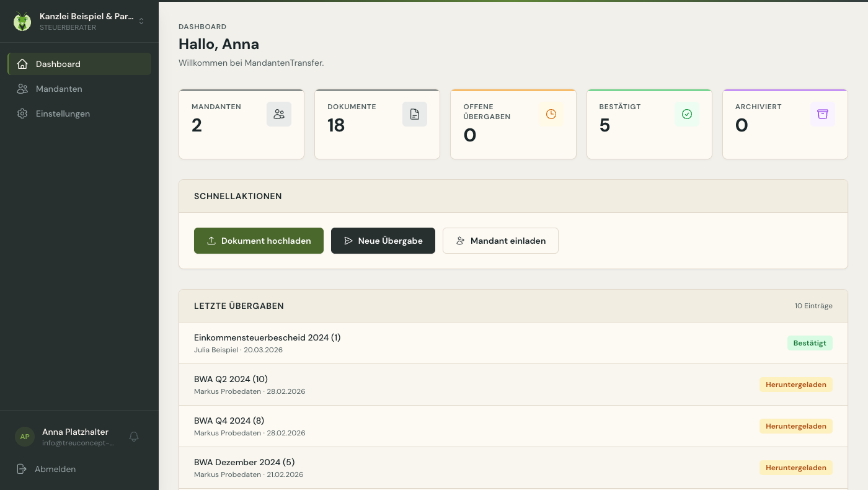
Task: Click the AP user avatar
Action: (x=25, y=437)
